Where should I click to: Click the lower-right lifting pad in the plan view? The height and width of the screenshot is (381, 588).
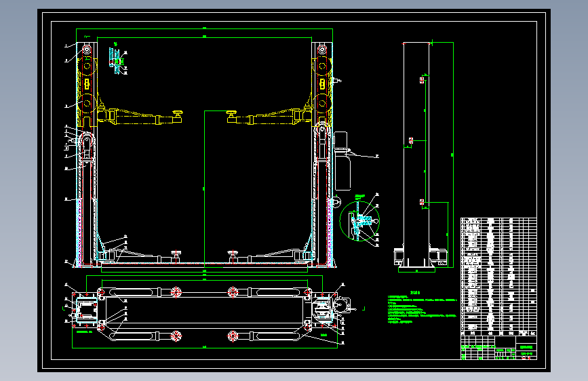[233, 336]
